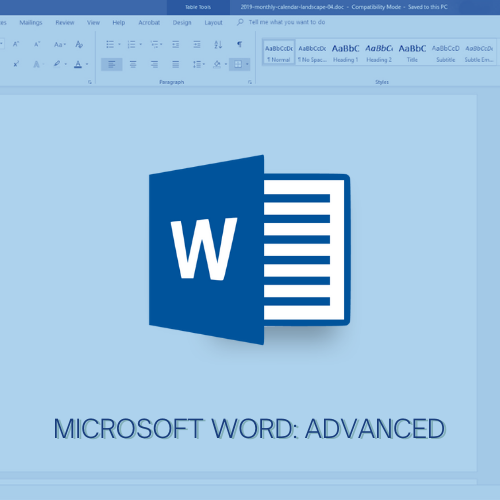Click the Sort A-Z icon
This screenshot has width=500, height=500.
tap(218, 44)
